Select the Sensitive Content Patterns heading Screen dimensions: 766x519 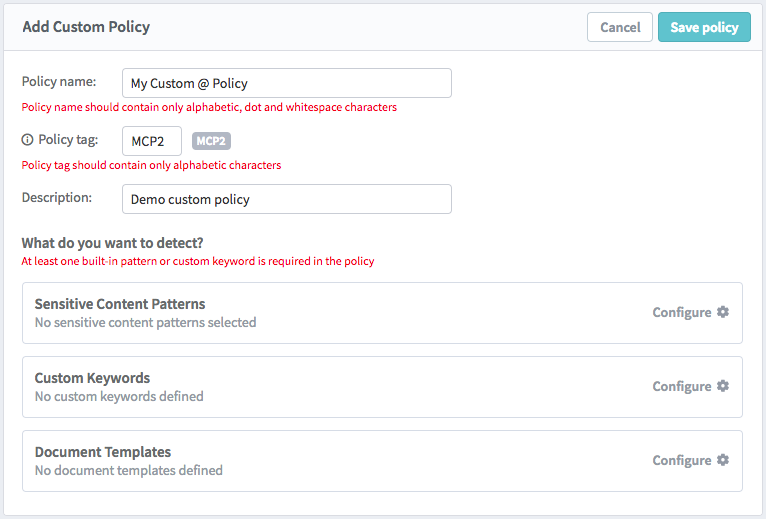point(120,304)
